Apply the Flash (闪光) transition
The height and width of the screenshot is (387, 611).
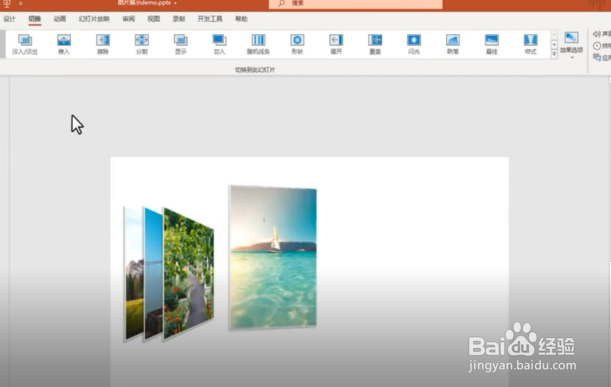tap(414, 44)
